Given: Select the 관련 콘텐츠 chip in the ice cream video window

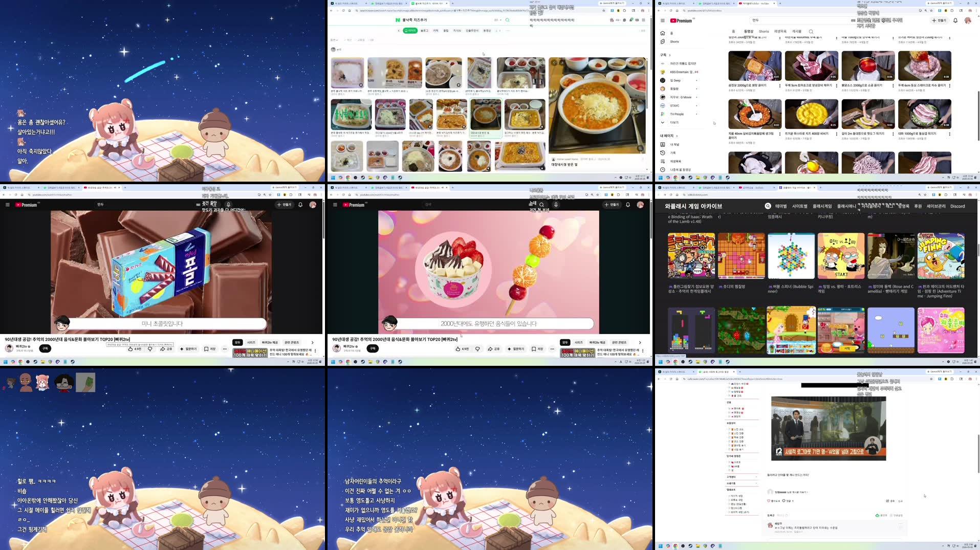Looking at the screenshot, I should 619,342.
